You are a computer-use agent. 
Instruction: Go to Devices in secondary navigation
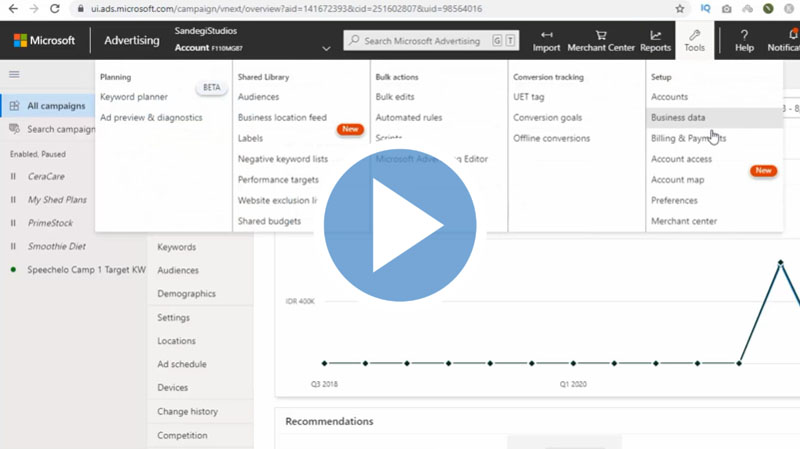pos(172,388)
